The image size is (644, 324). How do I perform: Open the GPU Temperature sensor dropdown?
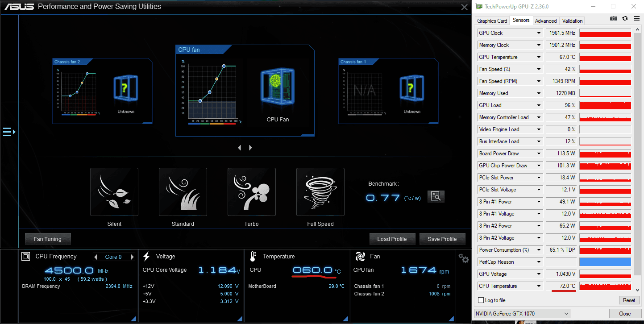click(539, 57)
